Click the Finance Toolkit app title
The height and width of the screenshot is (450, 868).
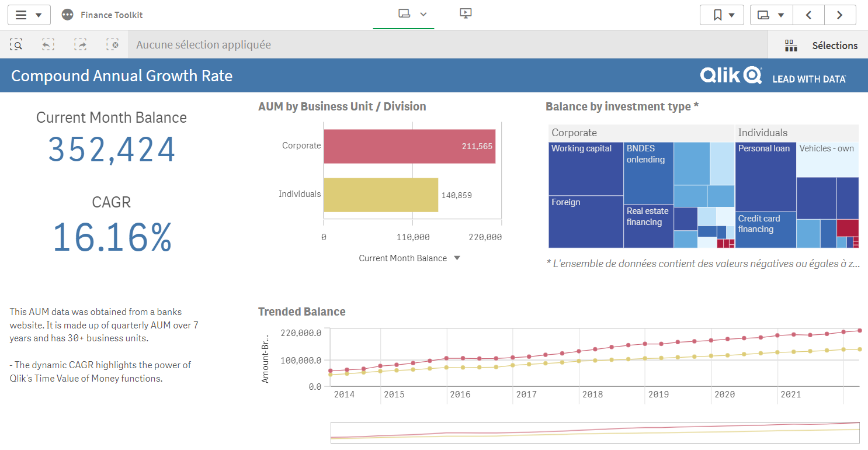(x=112, y=15)
